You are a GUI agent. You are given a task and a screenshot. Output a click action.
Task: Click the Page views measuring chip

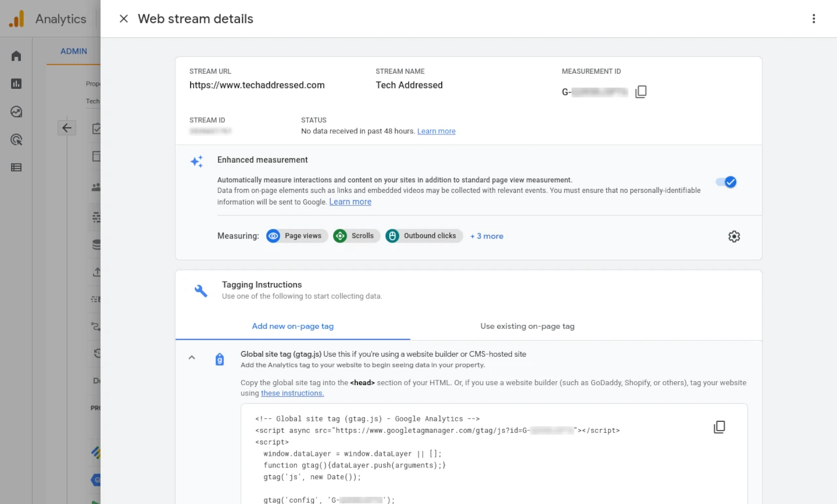coord(296,236)
